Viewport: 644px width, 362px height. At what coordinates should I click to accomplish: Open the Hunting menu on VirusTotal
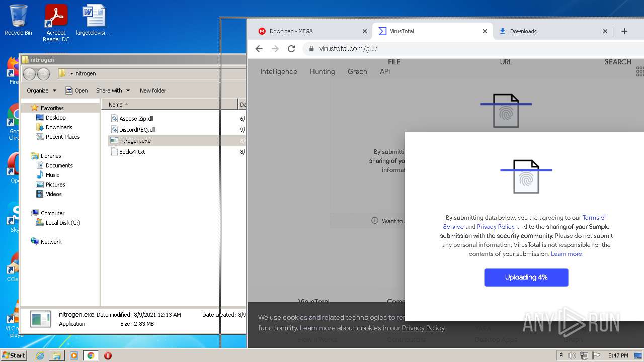click(x=323, y=71)
